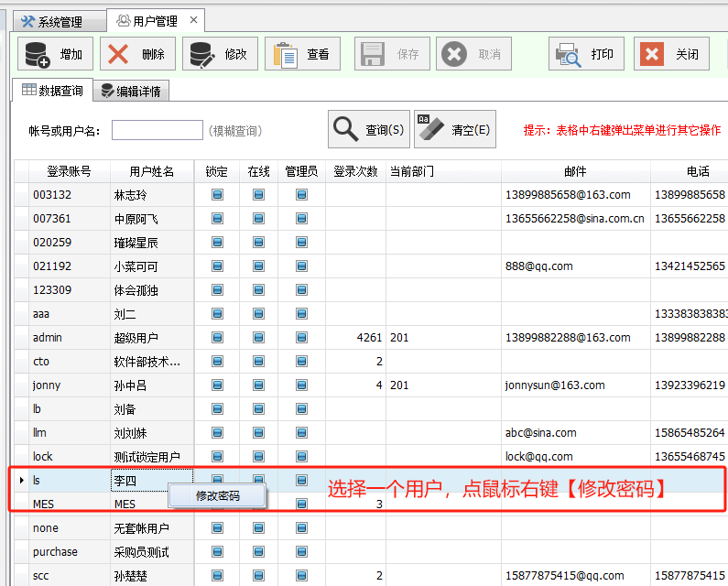Select user name 刘刘妹

click(130, 433)
